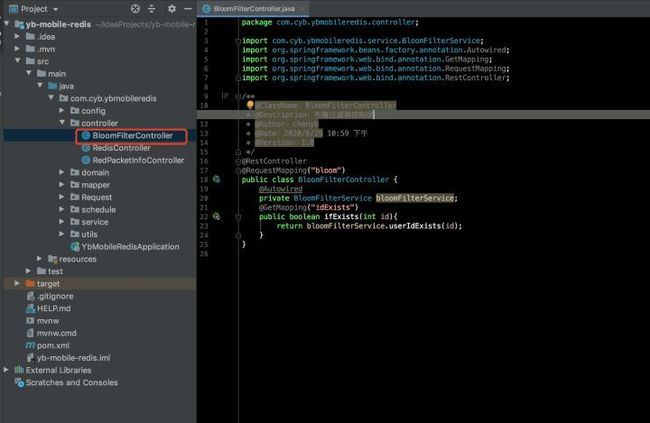Expand External Libraries node
This screenshot has height=423, width=650.
click(6, 370)
